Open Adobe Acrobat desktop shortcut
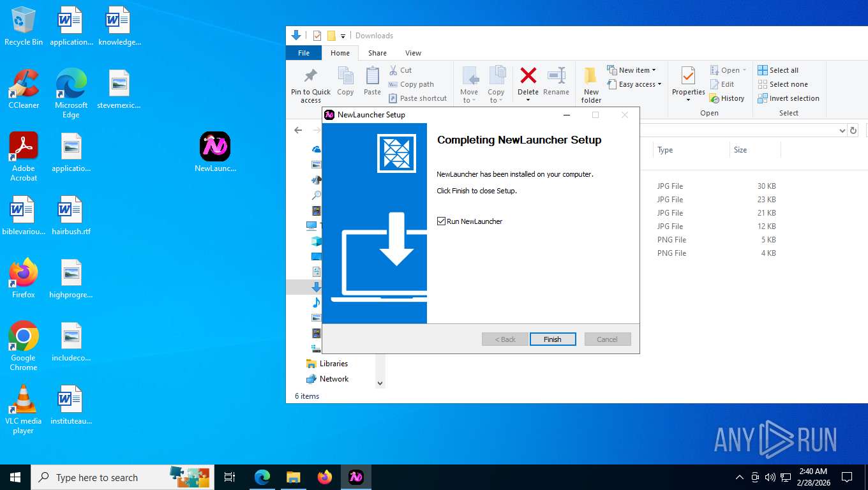This screenshot has height=490, width=868. pyautogui.click(x=24, y=156)
